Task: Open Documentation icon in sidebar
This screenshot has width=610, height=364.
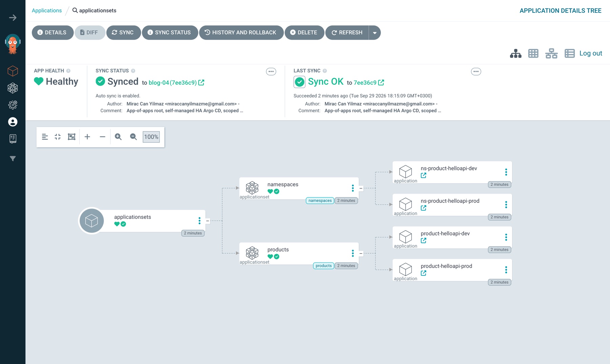Action: click(13, 138)
